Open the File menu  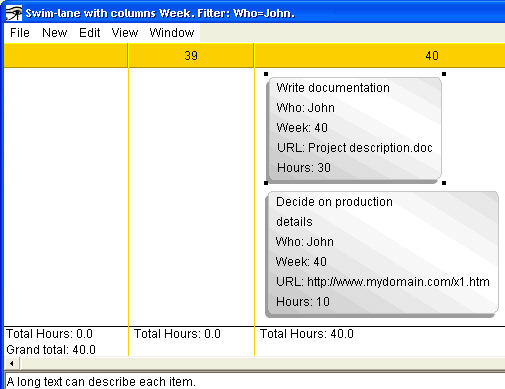(x=20, y=33)
